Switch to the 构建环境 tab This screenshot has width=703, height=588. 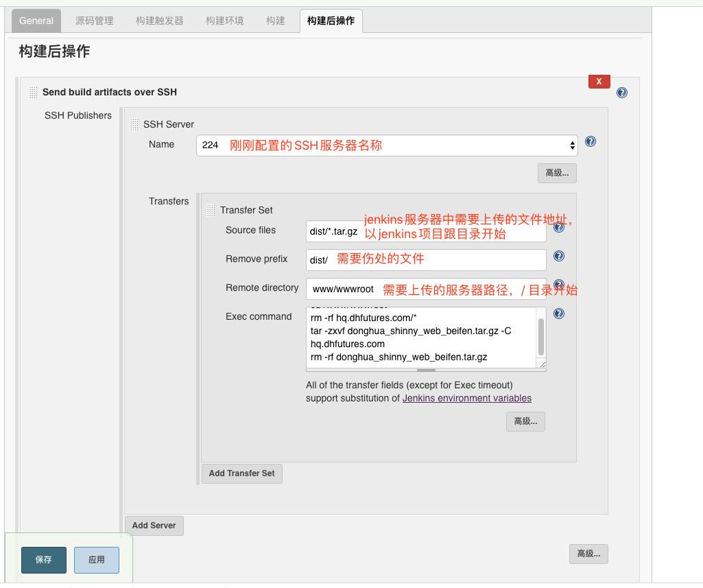(x=225, y=21)
